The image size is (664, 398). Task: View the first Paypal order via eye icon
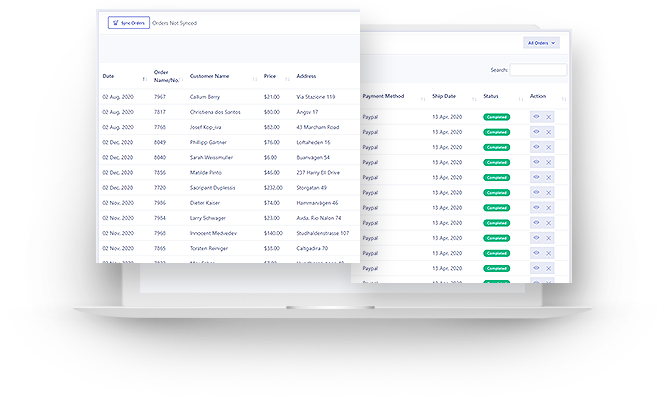(x=536, y=117)
